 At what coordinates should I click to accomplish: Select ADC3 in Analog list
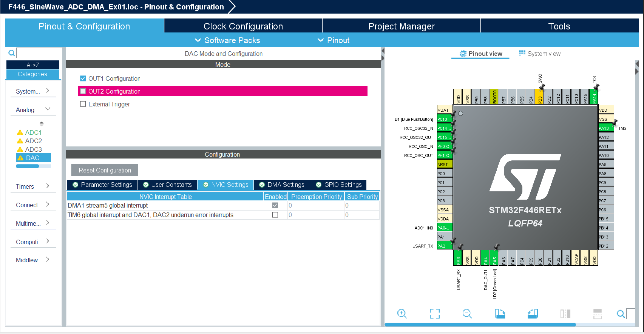click(x=33, y=149)
